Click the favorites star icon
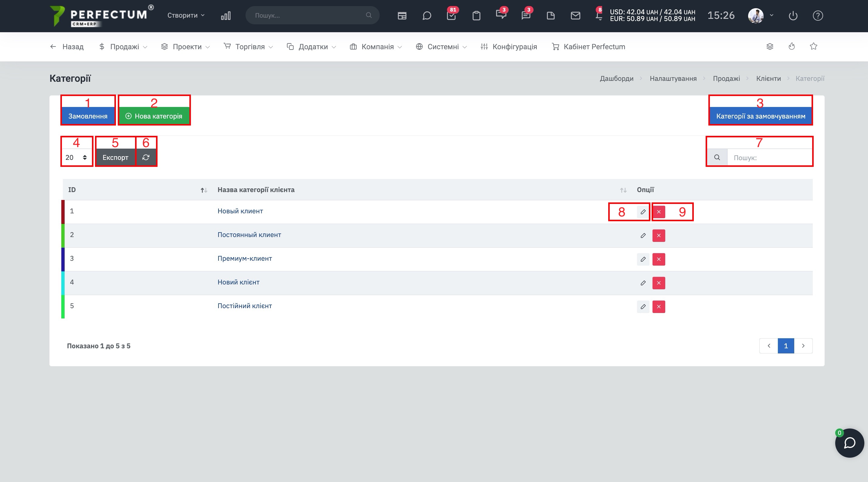Image resolution: width=868 pixels, height=482 pixels. click(813, 46)
